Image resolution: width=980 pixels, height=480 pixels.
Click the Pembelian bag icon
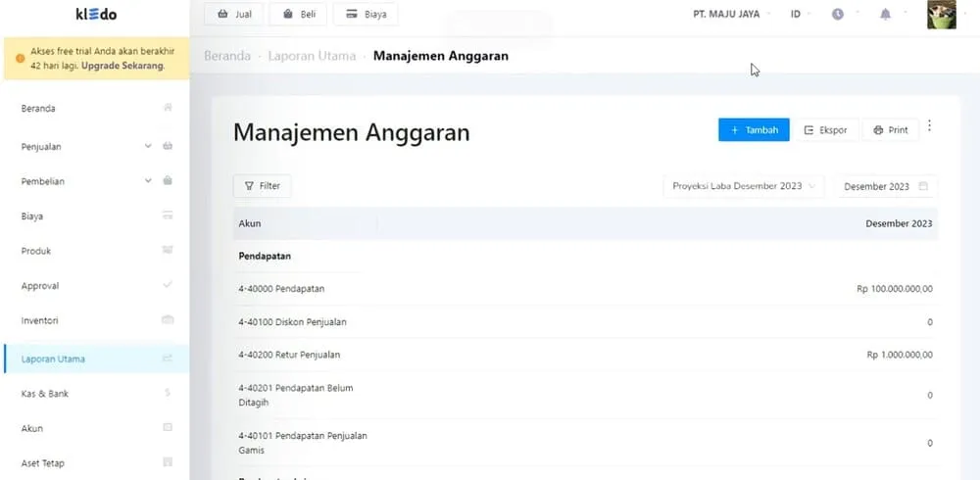(168, 180)
